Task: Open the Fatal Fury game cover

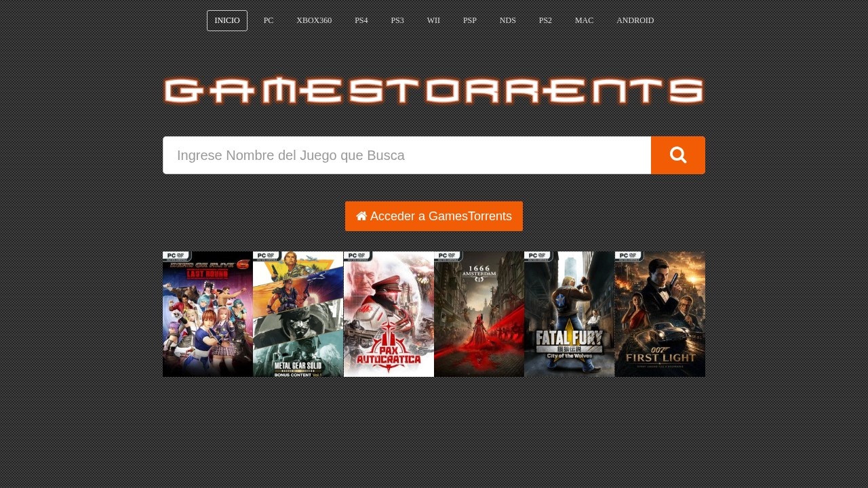Action: (x=570, y=314)
